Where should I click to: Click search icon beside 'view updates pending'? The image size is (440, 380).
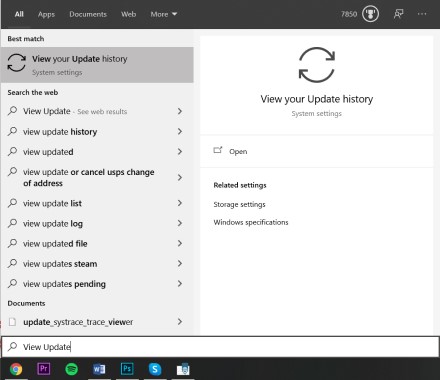point(12,283)
